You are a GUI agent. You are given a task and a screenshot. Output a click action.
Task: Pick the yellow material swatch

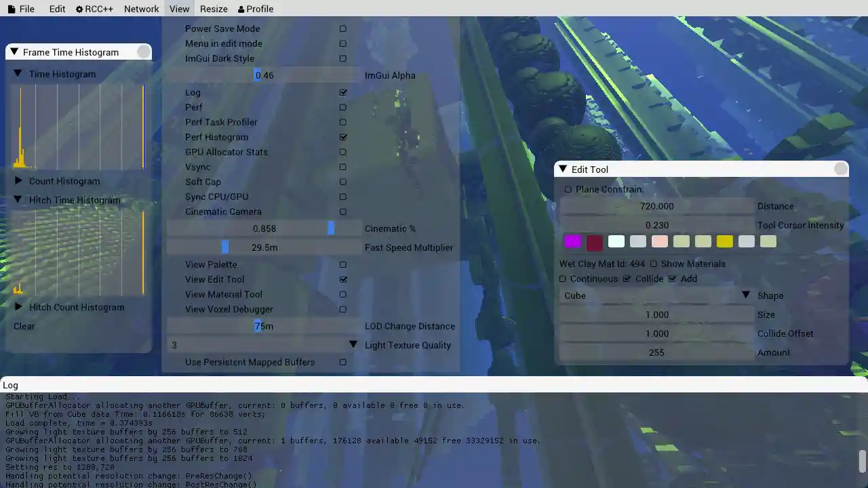(725, 242)
